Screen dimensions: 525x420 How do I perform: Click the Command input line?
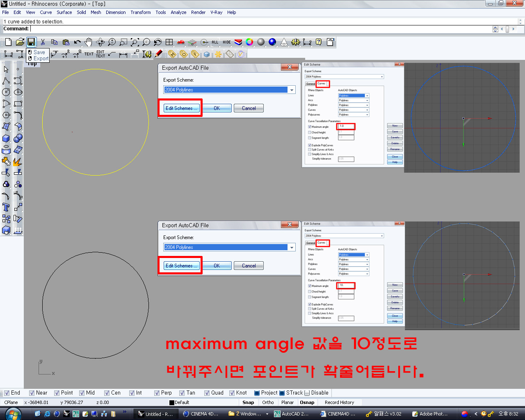click(261, 29)
